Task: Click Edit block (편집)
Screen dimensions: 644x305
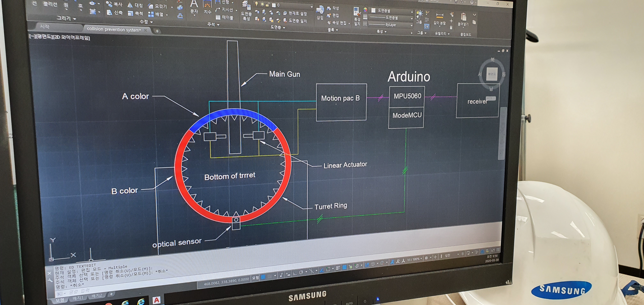Action: (x=333, y=16)
